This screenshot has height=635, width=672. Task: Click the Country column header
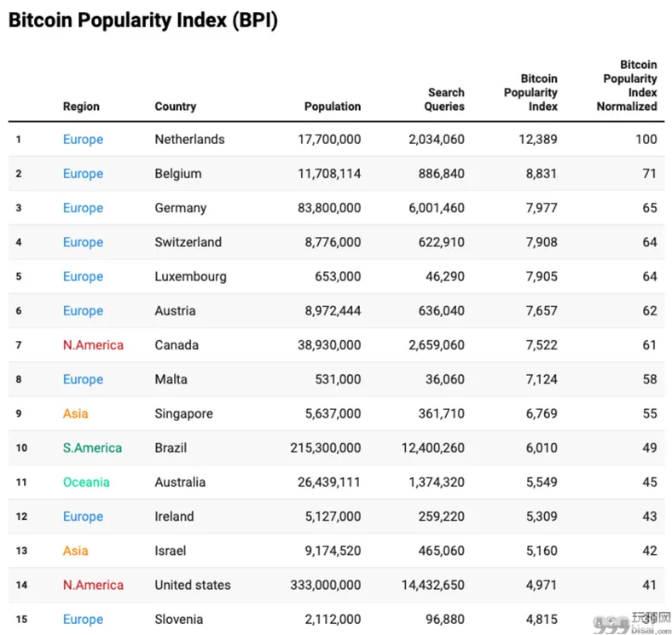176,107
